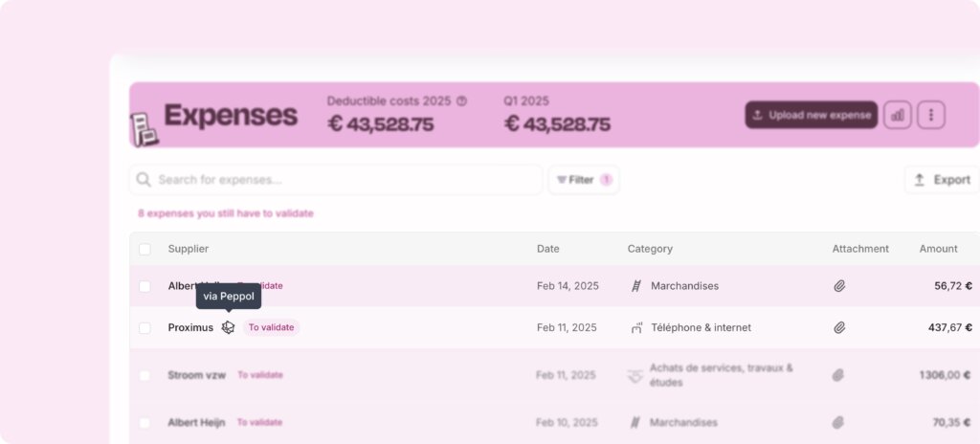980x444 pixels.
Task: Click the Marchandises category icon on Feb 10 row
Action: pos(635,423)
